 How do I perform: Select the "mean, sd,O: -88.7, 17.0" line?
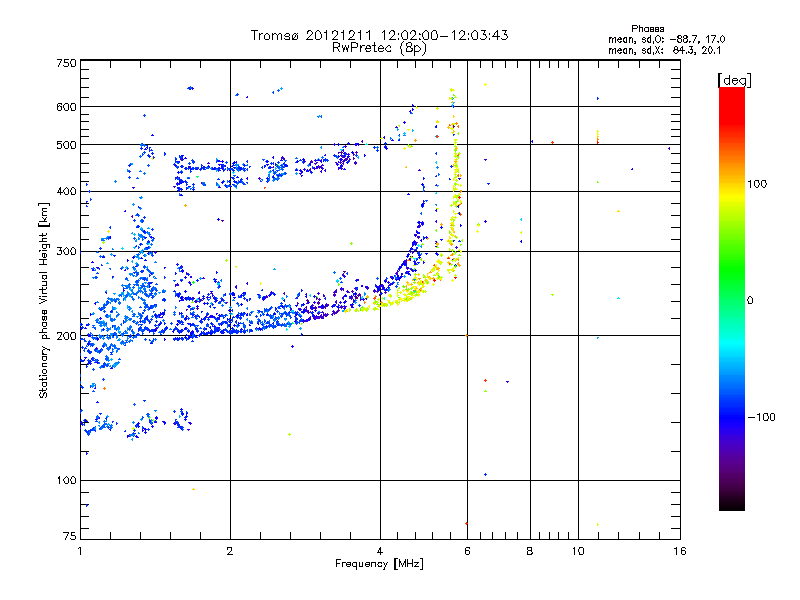[x=666, y=39]
